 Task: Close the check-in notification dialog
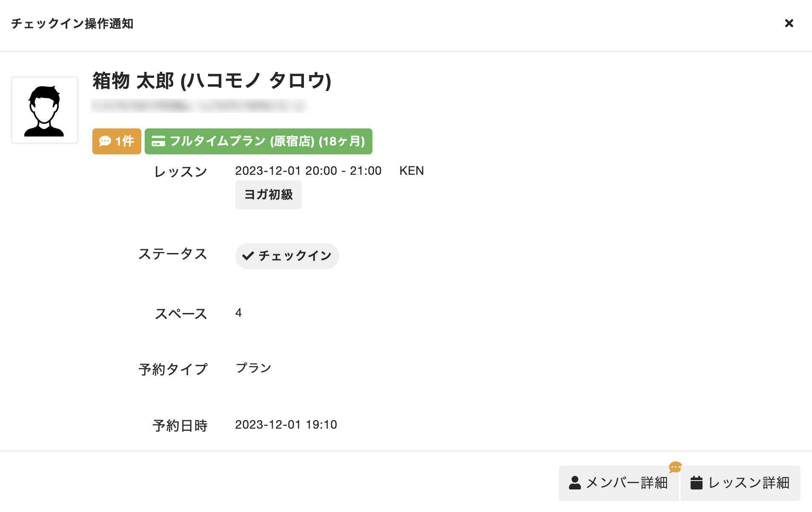(x=789, y=23)
